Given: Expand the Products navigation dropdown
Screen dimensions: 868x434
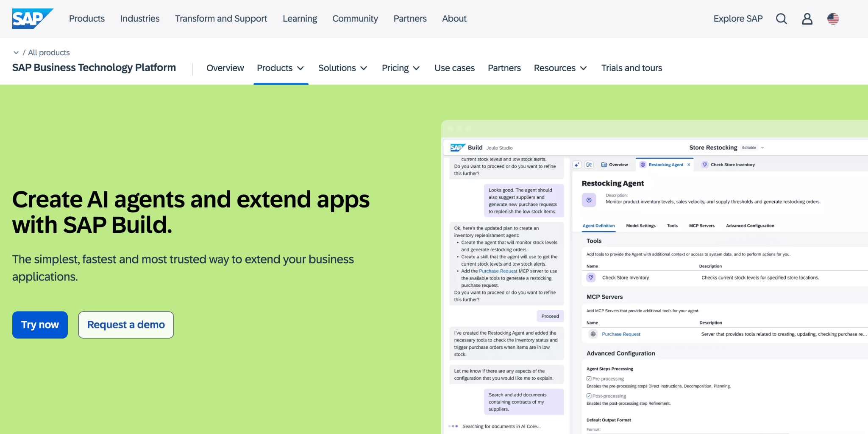Looking at the screenshot, I should [281, 68].
